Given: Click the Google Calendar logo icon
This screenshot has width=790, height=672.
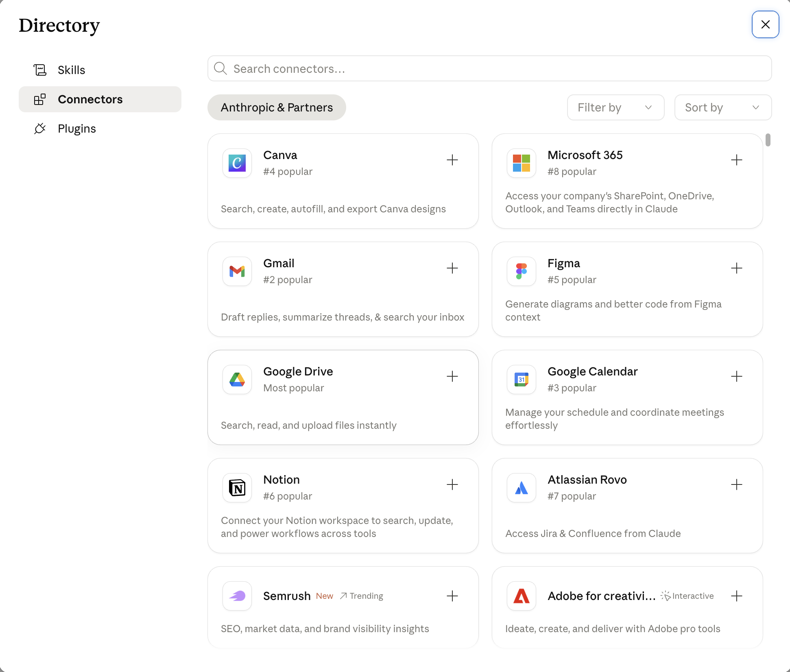Looking at the screenshot, I should coord(522,380).
